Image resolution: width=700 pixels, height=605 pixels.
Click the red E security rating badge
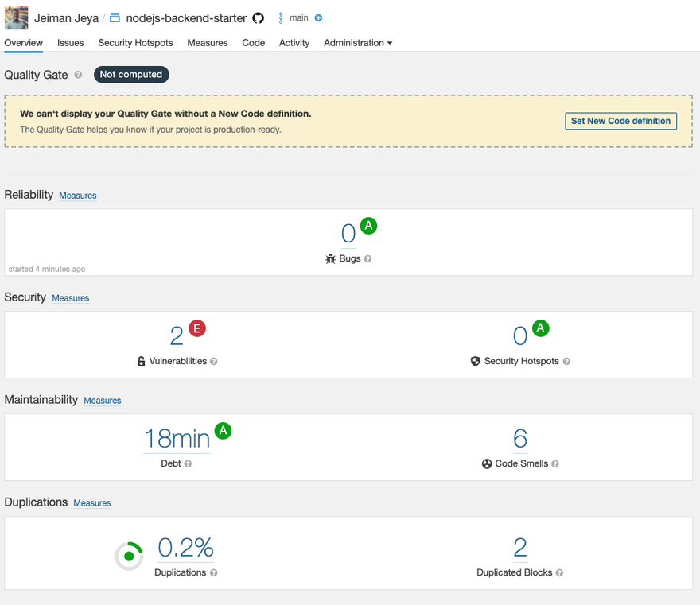point(196,328)
